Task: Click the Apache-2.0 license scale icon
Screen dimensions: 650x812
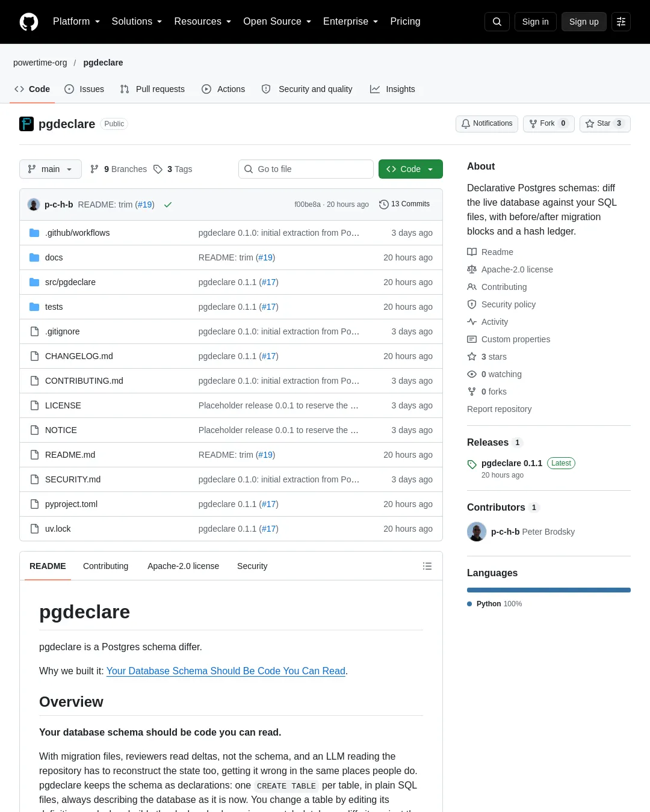Action: click(x=472, y=269)
